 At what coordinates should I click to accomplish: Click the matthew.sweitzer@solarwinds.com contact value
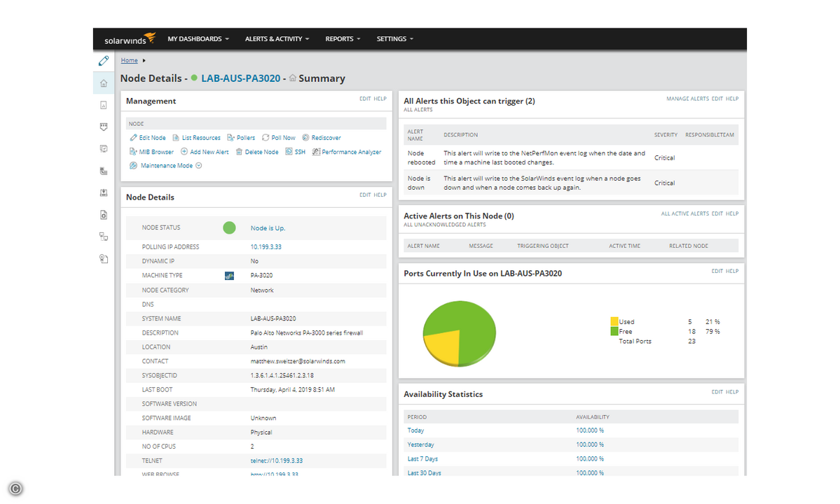click(x=298, y=362)
